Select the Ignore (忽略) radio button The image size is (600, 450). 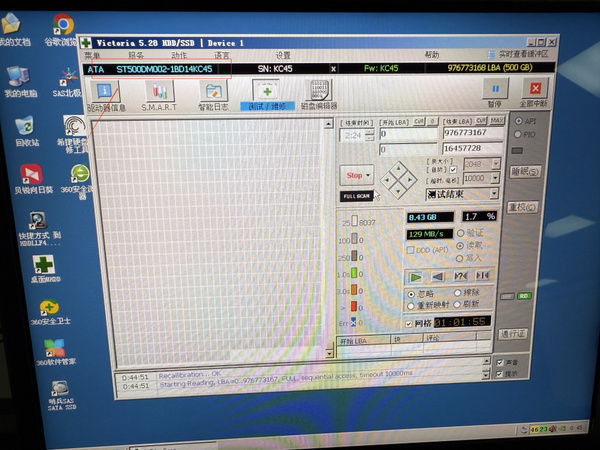click(x=411, y=294)
